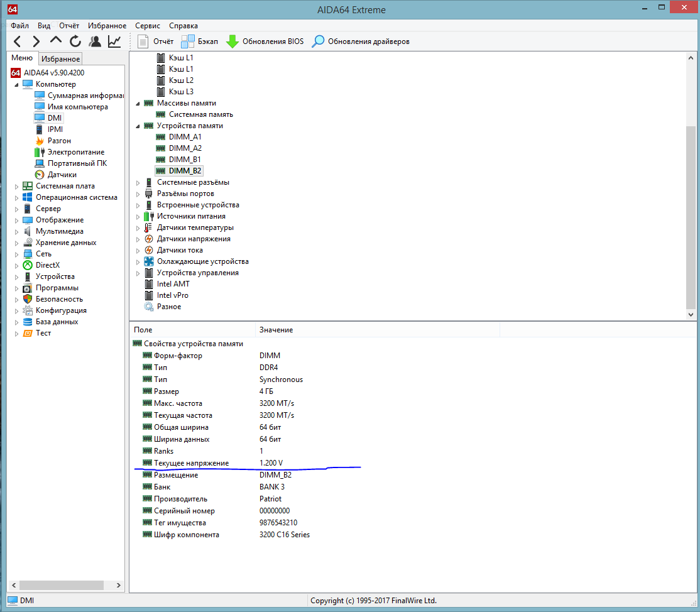Click the Датчики напряжения lightning icon
Screen dimensions: 700x612
click(x=149, y=239)
